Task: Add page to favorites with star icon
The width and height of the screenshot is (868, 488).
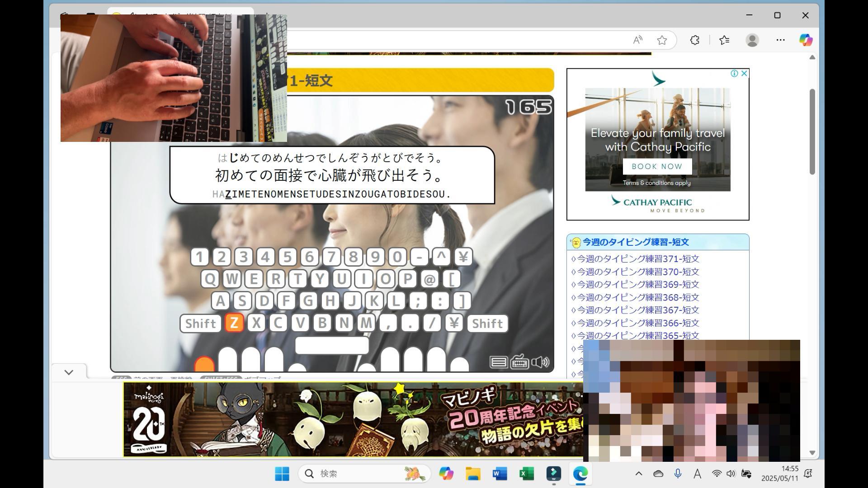Action: [x=662, y=40]
